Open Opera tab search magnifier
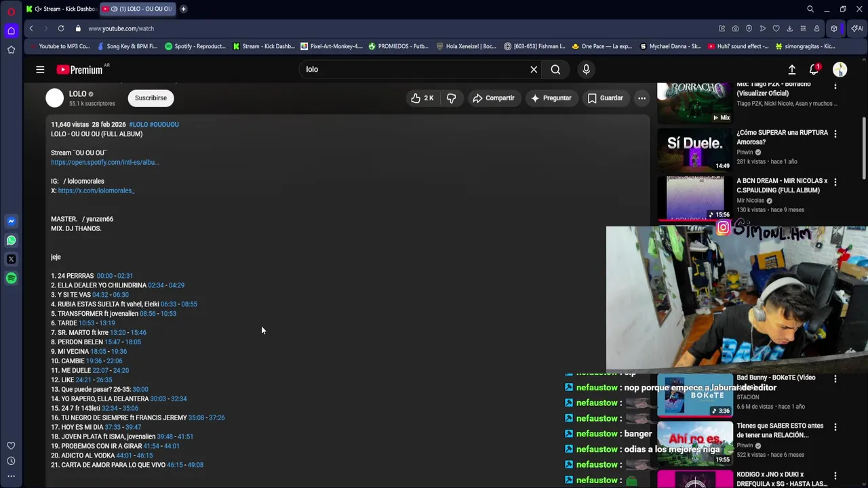This screenshot has width=868, height=488. tap(810, 9)
